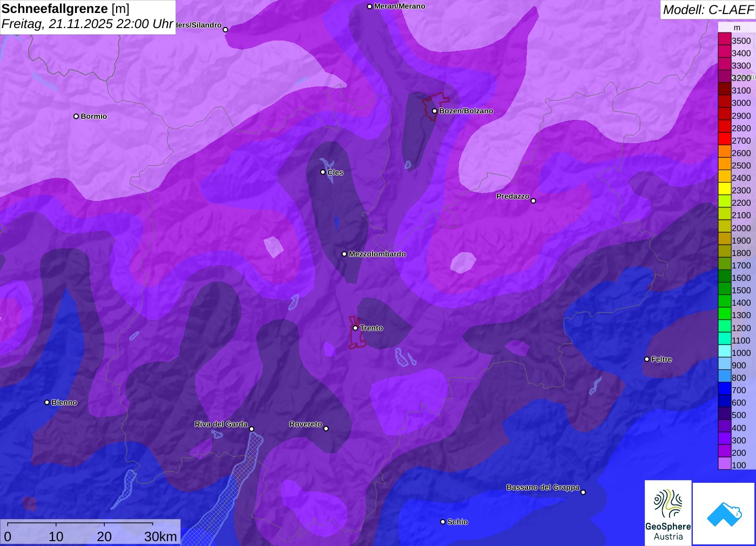Click the red Trento municipality outline
This screenshot has width=756, height=546.
[x=356, y=333]
